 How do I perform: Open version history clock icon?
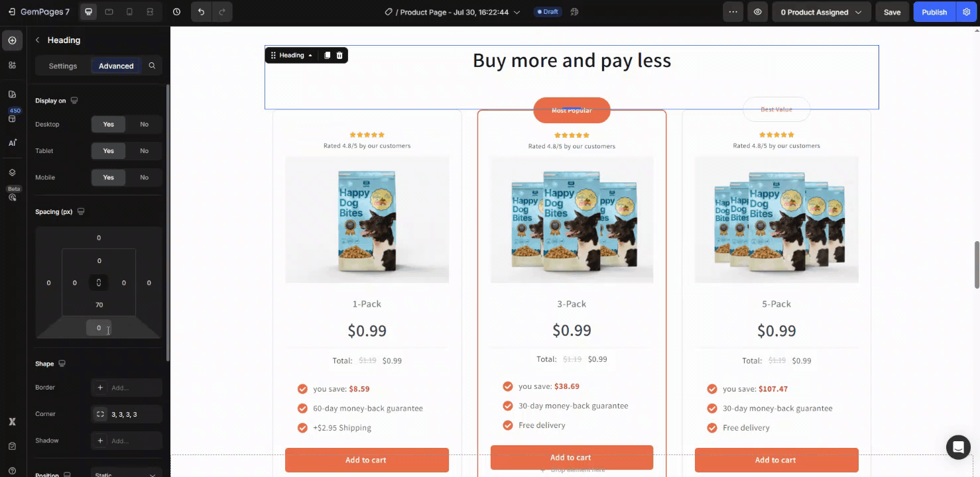coord(176,12)
